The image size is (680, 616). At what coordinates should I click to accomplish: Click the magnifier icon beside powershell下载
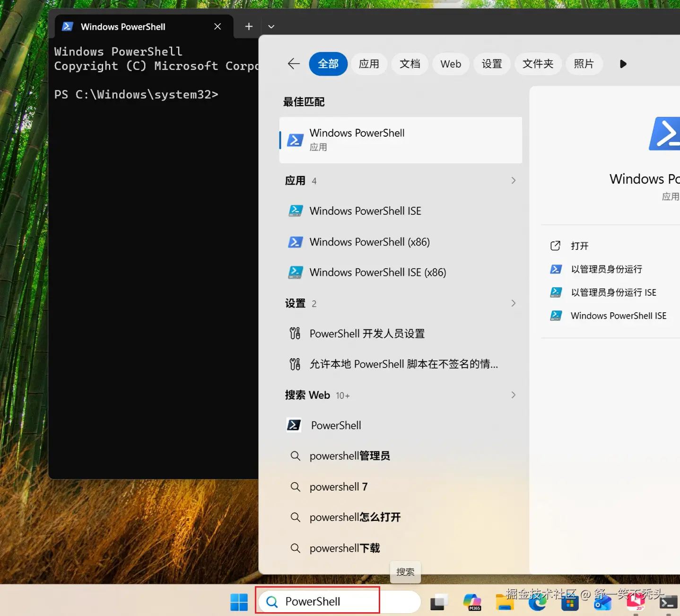(295, 548)
